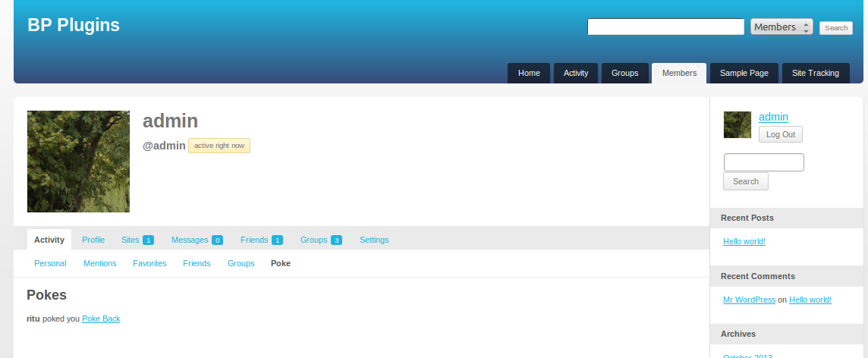This screenshot has width=868, height=358.
Task: Open the Sites profile tab
Action: [x=137, y=240]
